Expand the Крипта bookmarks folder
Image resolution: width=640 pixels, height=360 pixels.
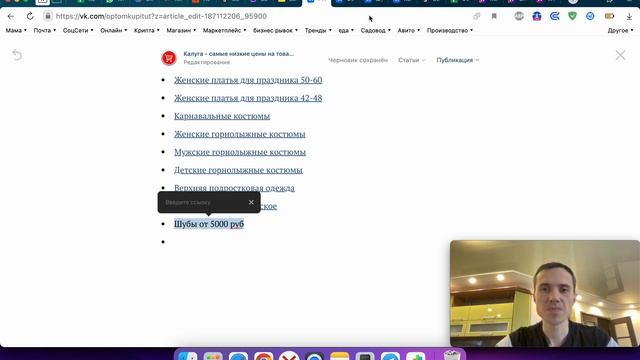click(x=147, y=30)
